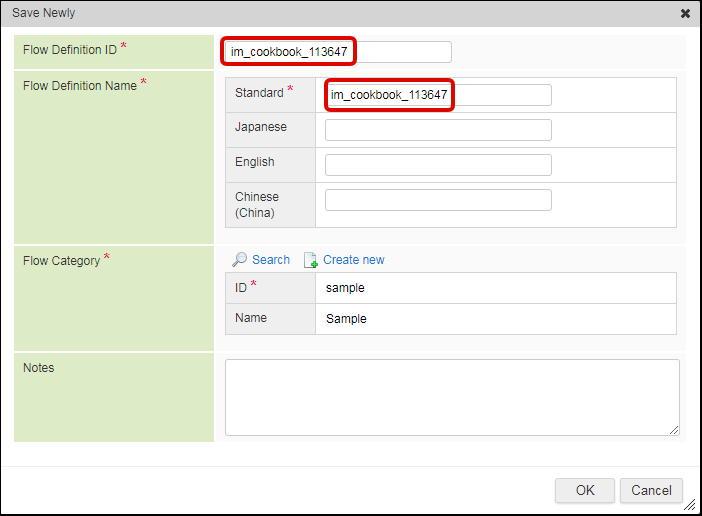Focus the Chinese (China) name input
The width and height of the screenshot is (702, 516).
[x=438, y=200]
